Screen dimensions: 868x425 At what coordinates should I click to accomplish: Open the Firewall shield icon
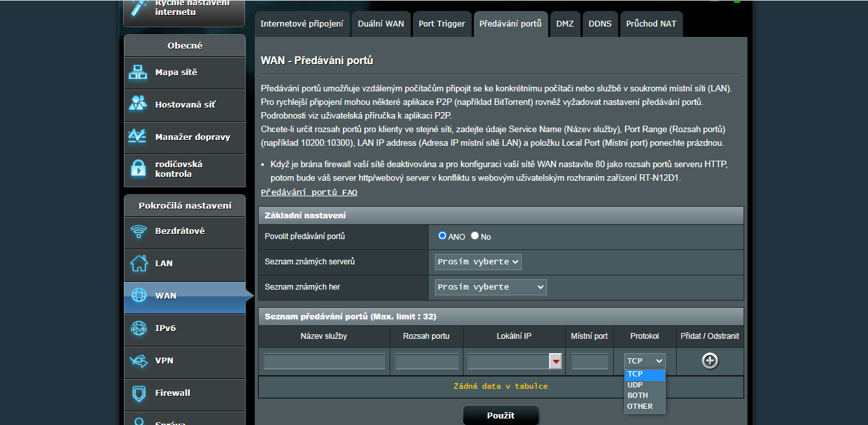click(x=139, y=393)
